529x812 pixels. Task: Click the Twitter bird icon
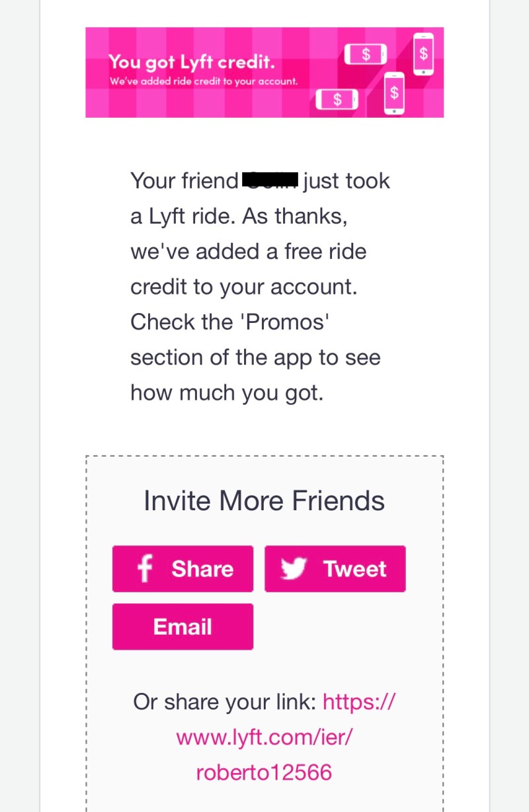pos(294,568)
